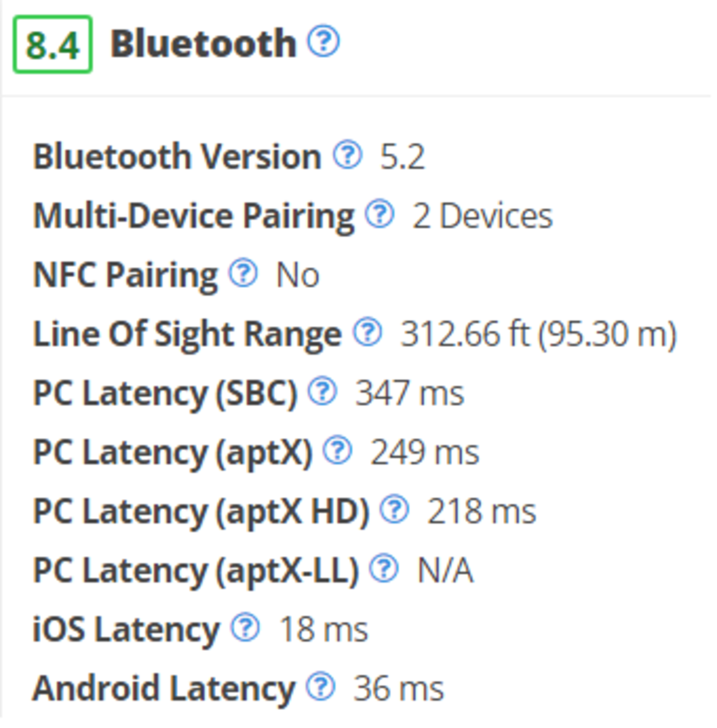Open the NFC Pairing question mark icon

tap(243, 273)
